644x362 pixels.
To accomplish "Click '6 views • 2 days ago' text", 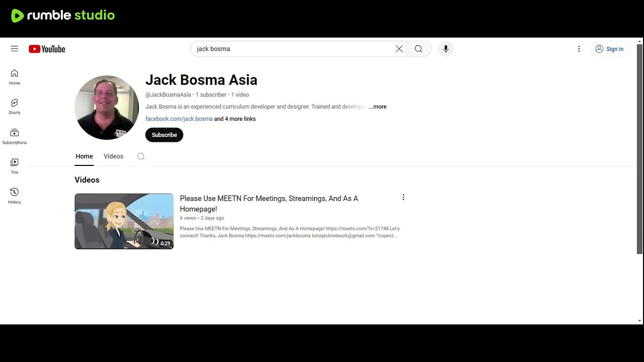I will click(x=202, y=218).
